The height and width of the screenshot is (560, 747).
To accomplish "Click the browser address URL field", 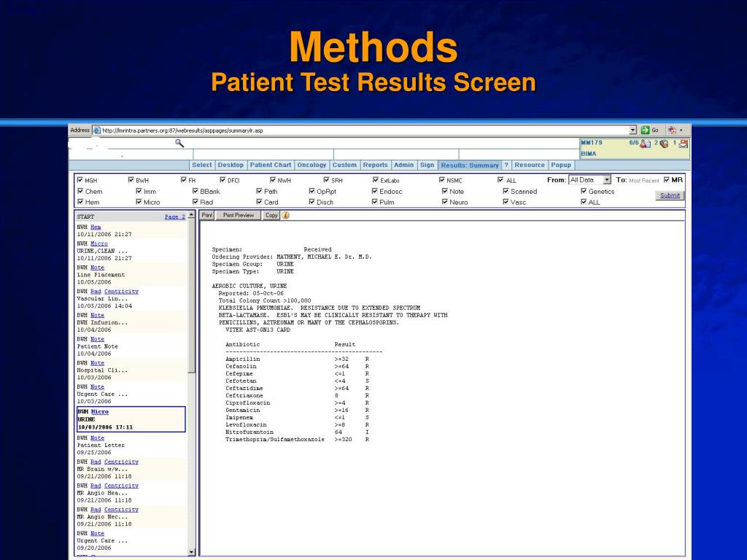I will [365, 130].
